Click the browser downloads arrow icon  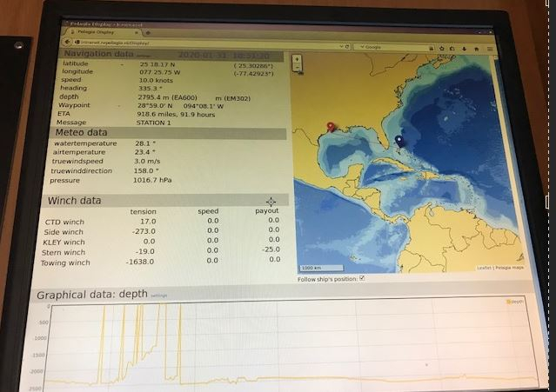click(x=464, y=47)
